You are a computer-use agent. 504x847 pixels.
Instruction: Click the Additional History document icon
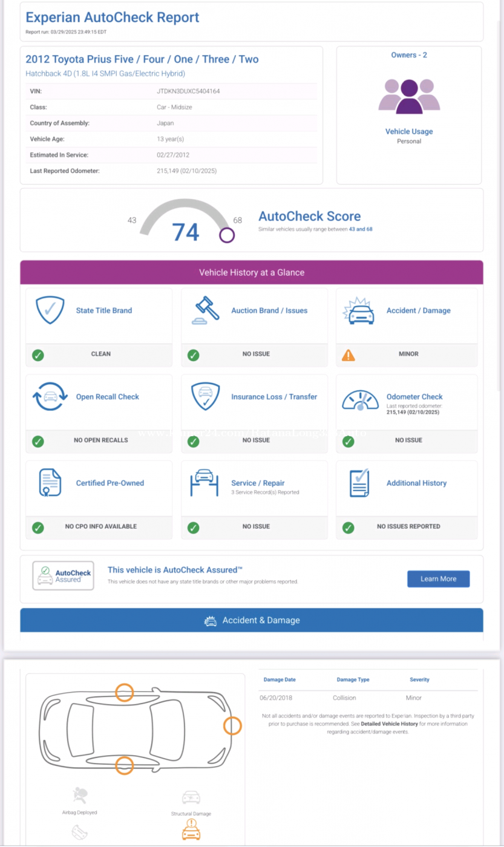359,483
